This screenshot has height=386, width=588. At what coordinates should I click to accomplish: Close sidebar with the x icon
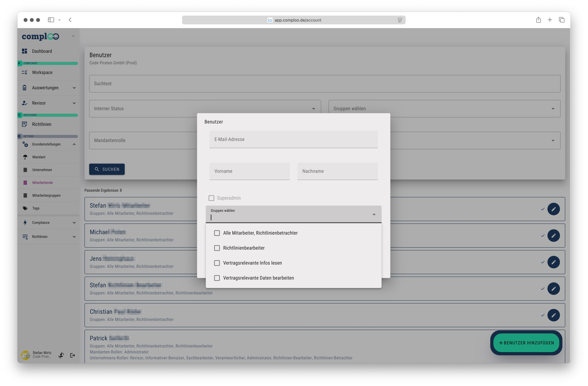pos(73,36)
